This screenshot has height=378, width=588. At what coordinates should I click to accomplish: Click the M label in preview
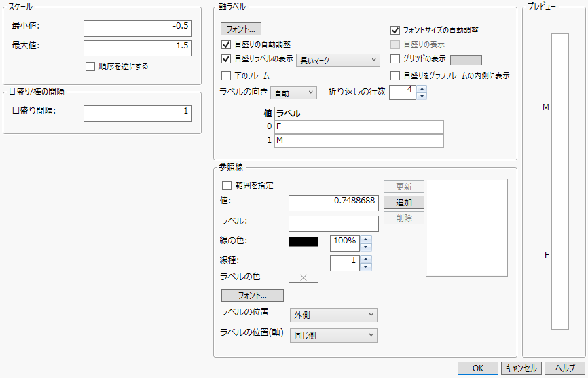[x=546, y=107]
